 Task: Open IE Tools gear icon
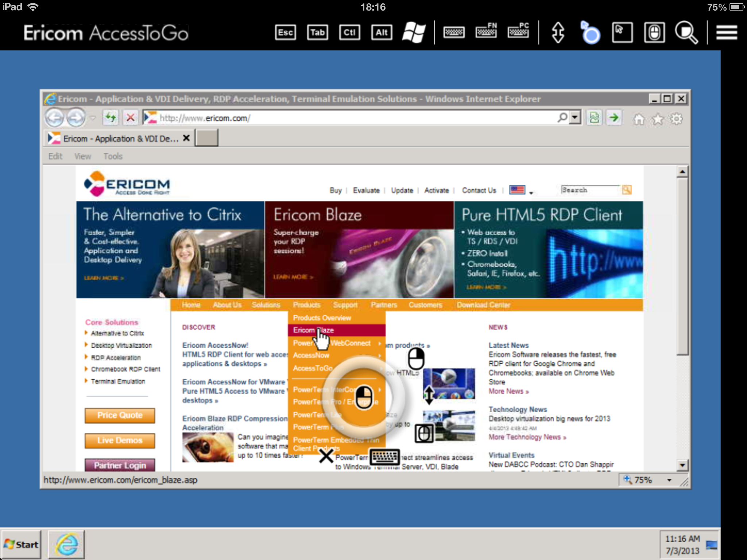click(677, 119)
